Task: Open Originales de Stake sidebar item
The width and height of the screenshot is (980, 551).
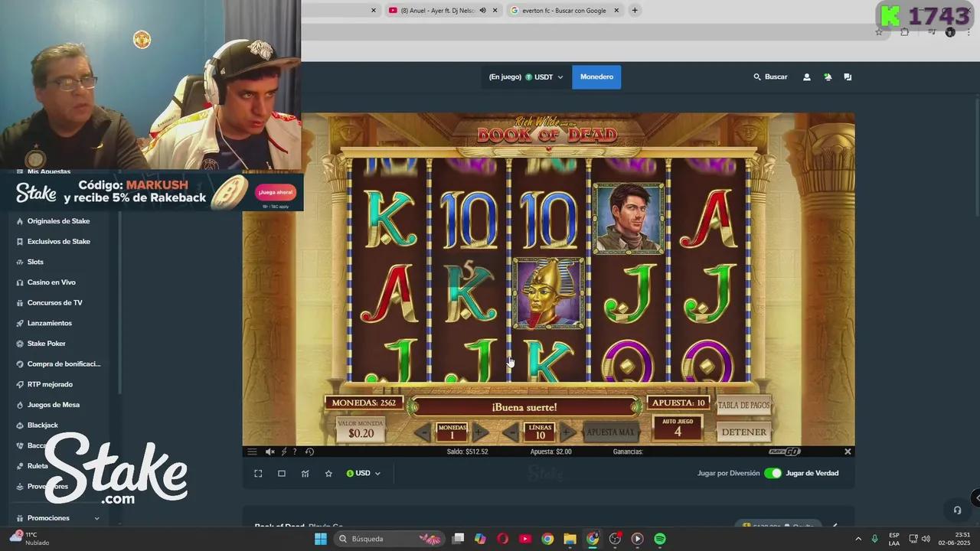Action: pos(59,221)
